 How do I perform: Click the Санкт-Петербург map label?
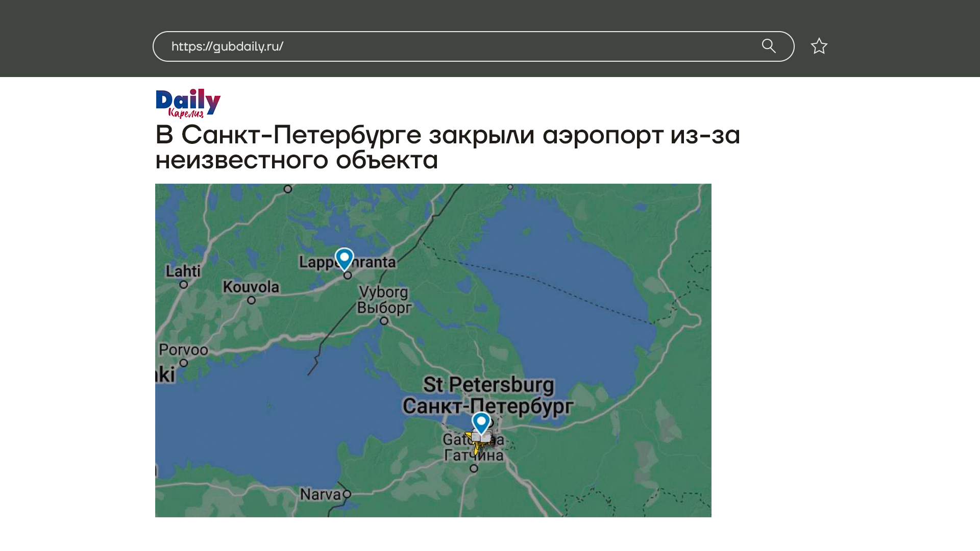(487, 407)
